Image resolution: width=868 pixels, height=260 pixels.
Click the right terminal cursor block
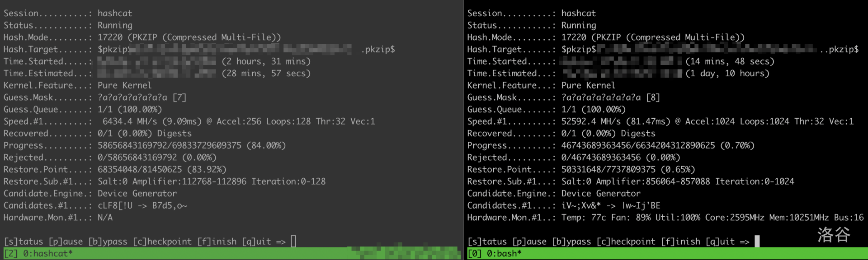coord(757,241)
